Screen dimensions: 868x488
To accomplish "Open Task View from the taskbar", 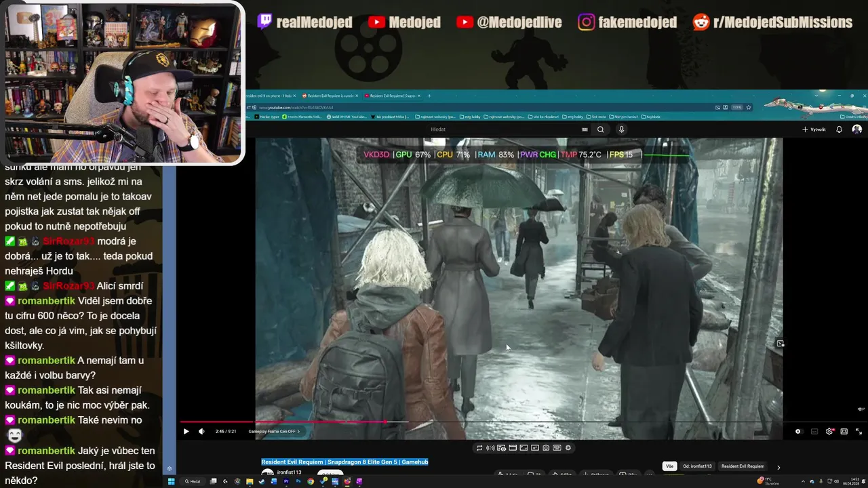I will (213, 481).
